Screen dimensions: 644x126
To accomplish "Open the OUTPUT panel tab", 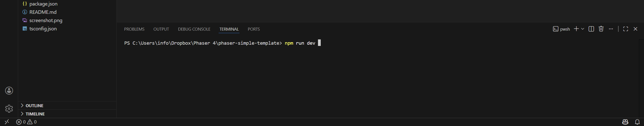I will 161,29.
